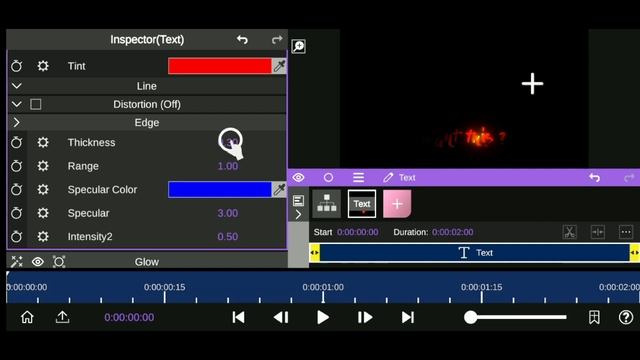Open the list panel icon left of the layers
Viewport: 640px width, 360px height.
298,200
